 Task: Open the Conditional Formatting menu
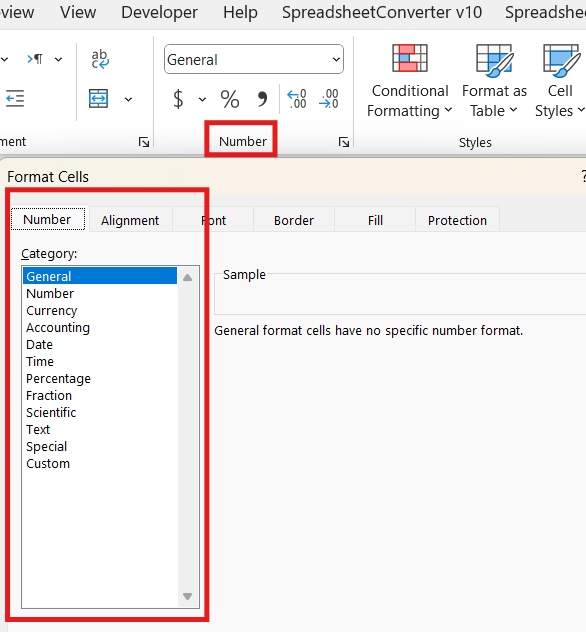(409, 81)
